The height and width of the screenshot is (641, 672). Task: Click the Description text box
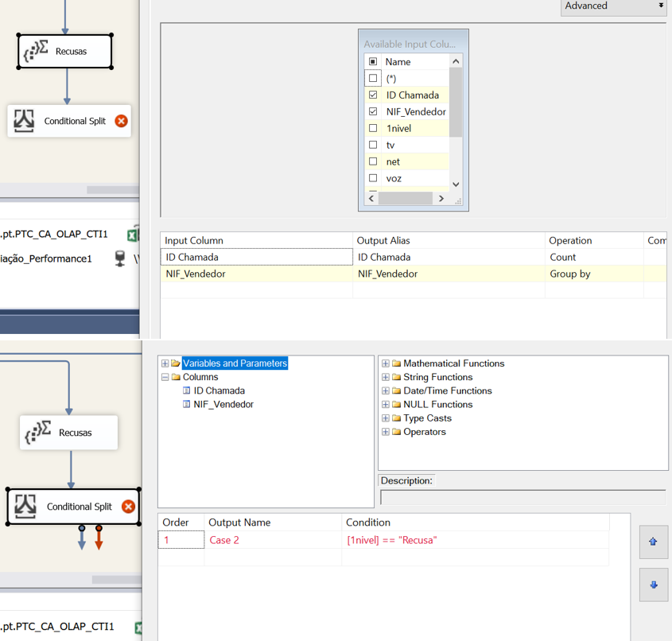[522, 498]
